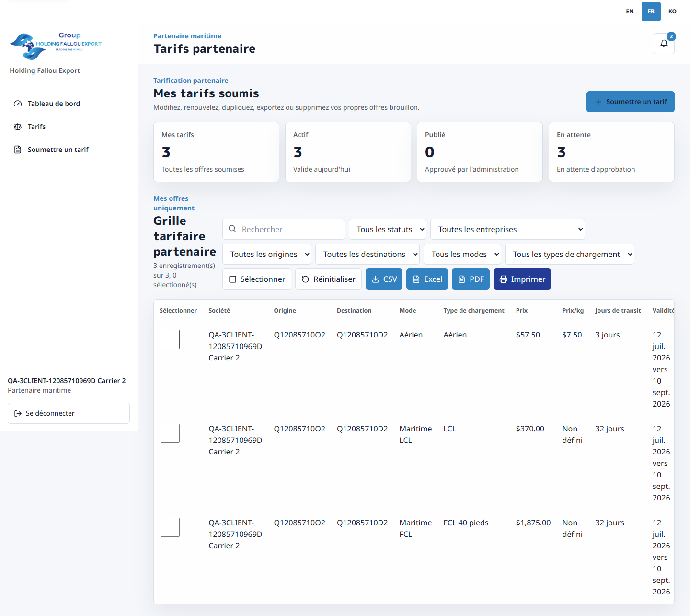
Task: Export the grid to Excel
Action: [427, 279]
